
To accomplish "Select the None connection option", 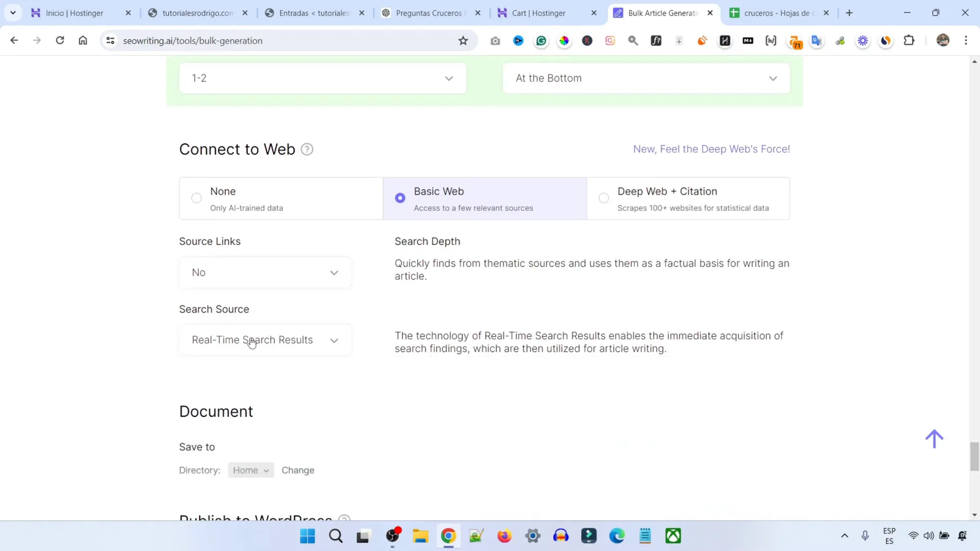I will tap(196, 198).
